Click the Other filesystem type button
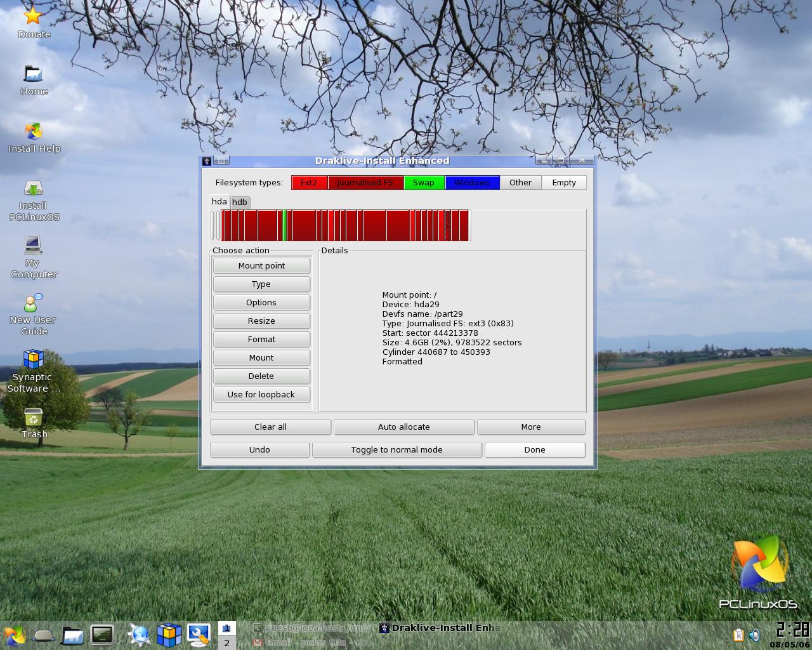812x650 pixels. tap(520, 183)
